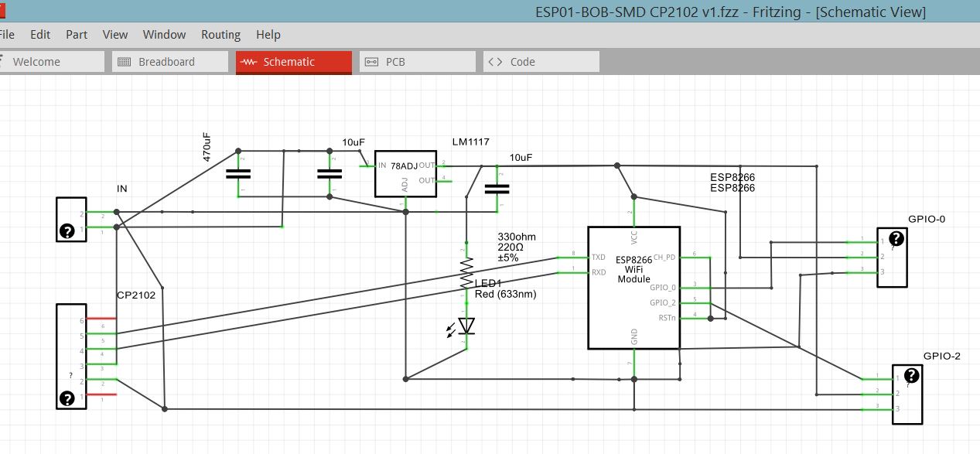
Task: Open the File menu
Action: tap(7, 35)
